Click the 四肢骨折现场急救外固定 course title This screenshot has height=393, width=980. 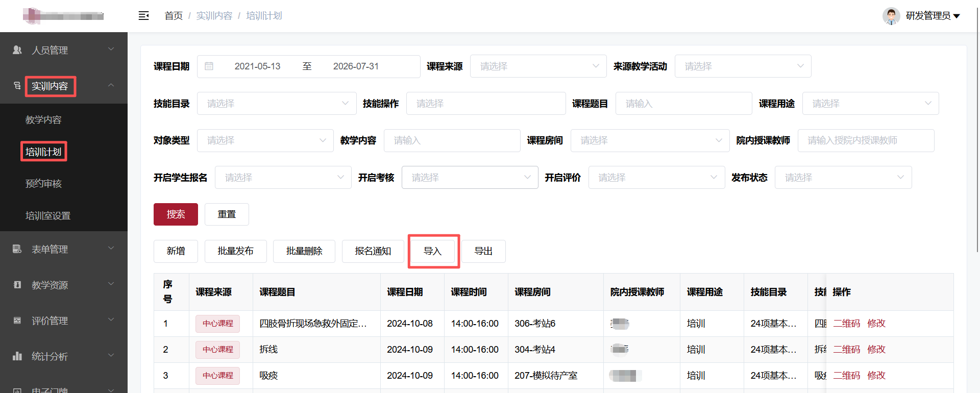click(x=313, y=324)
